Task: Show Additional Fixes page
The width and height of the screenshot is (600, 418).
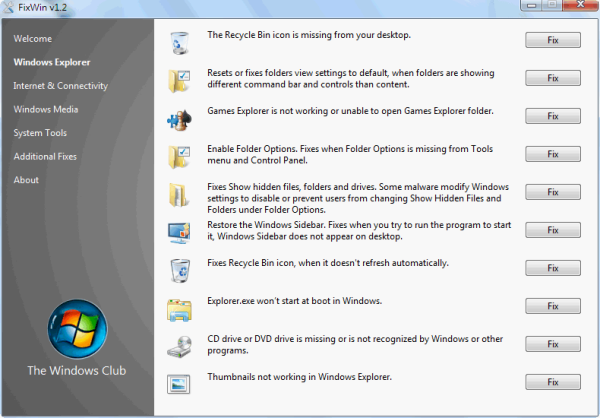Action: tap(45, 156)
